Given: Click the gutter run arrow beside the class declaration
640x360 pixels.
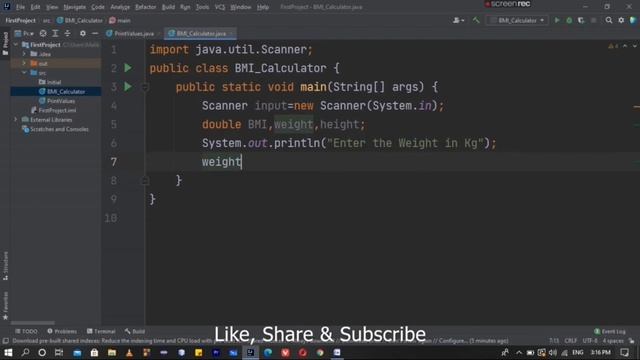Looking at the screenshot, I should 128,68.
